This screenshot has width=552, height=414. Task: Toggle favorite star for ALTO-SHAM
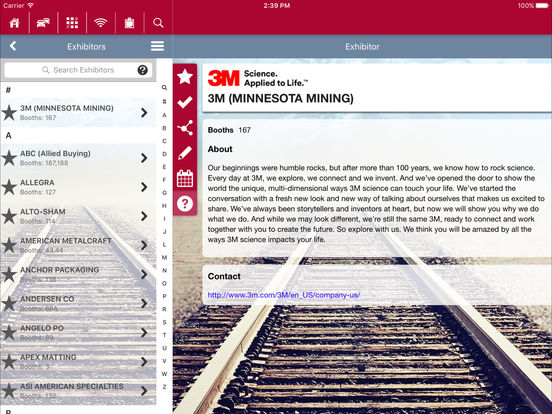coord(9,216)
